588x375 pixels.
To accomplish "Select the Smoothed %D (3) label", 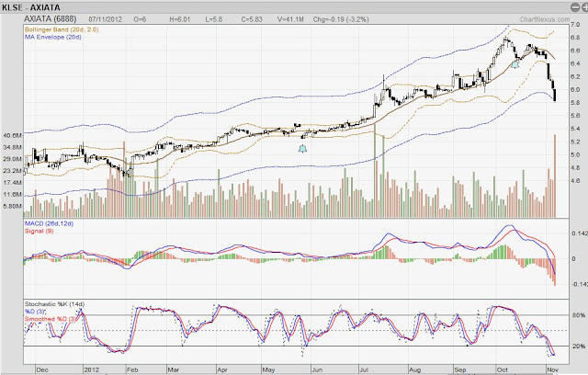I will pyautogui.click(x=51, y=319).
